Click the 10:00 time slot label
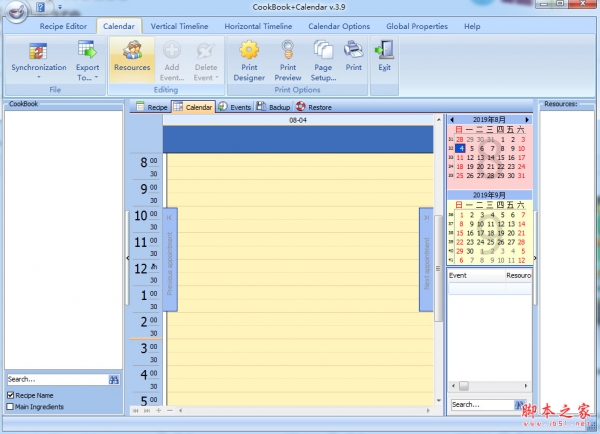 (x=145, y=216)
